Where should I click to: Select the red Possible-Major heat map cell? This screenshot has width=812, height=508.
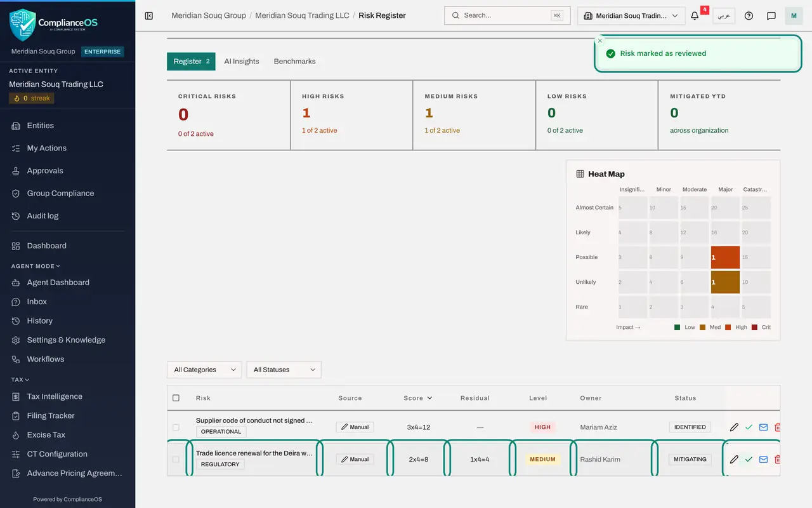point(725,257)
